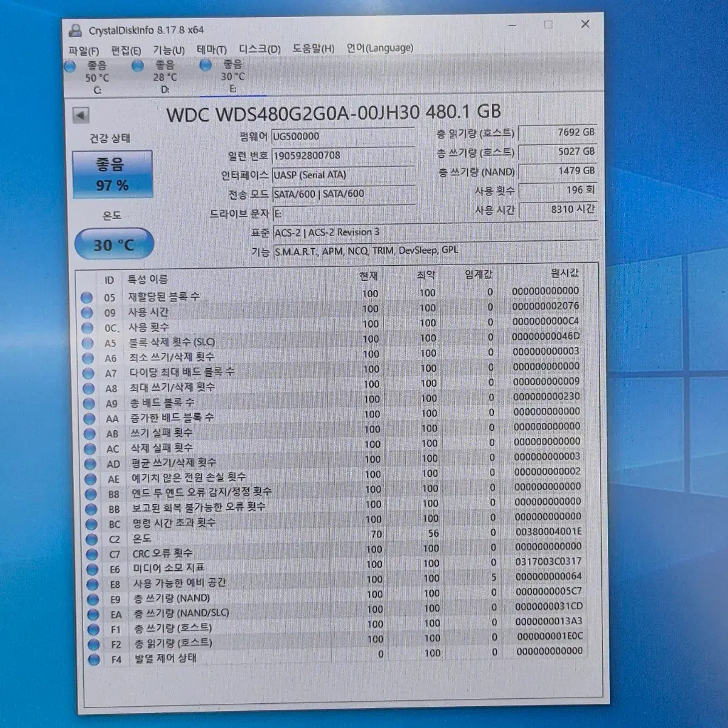
Task: Click the status icon for attribute E6
Action: 92,569
